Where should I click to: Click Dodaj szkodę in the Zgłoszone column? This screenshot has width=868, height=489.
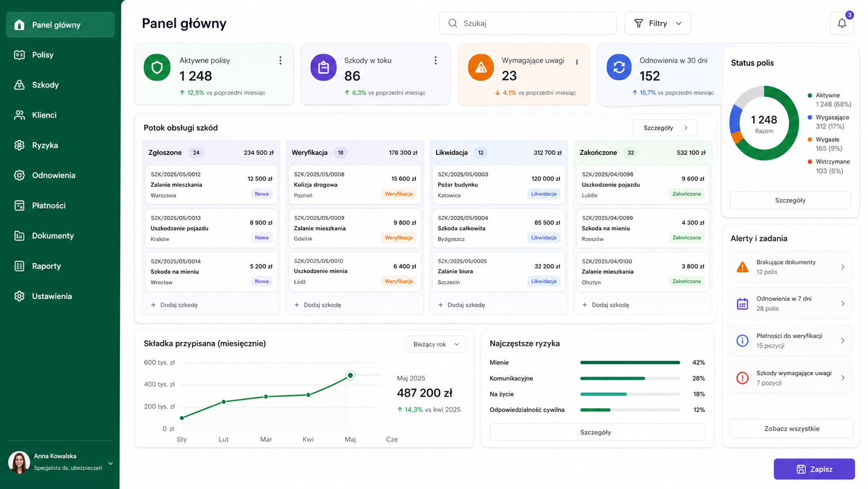[x=174, y=305]
